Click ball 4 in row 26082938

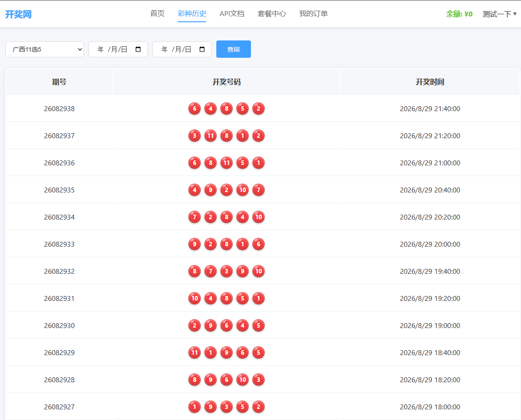coord(211,108)
